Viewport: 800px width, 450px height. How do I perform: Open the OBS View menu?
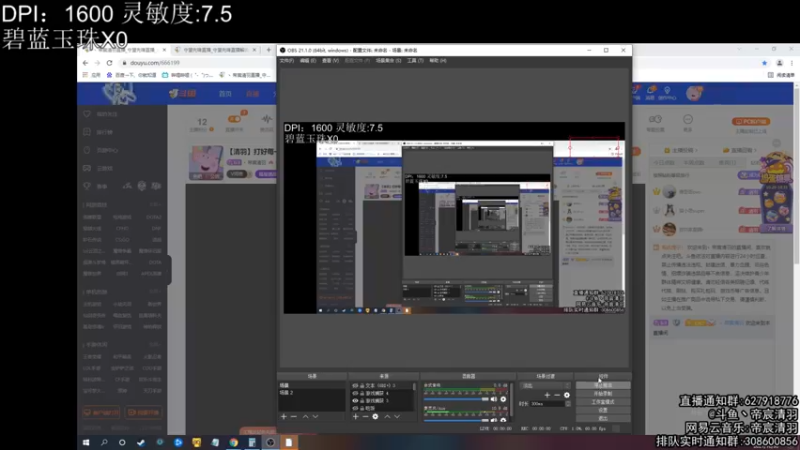click(x=330, y=61)
